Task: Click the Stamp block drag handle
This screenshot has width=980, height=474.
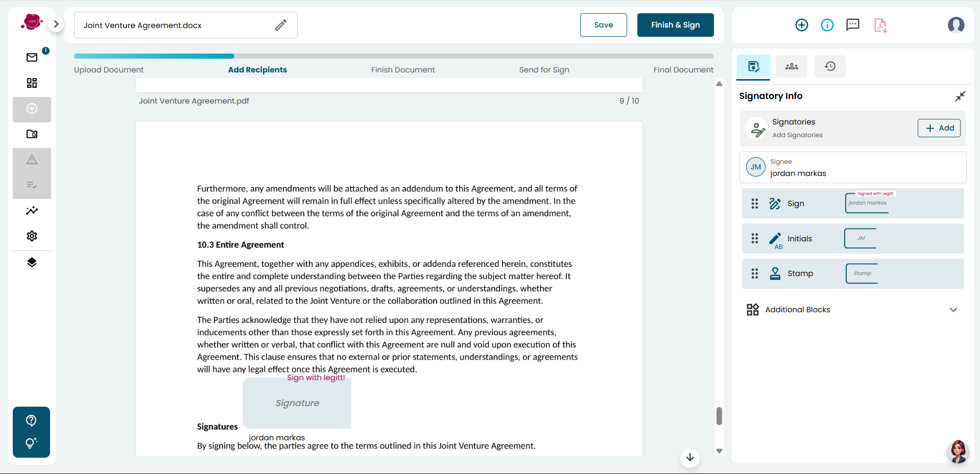Action: (755, 273)
